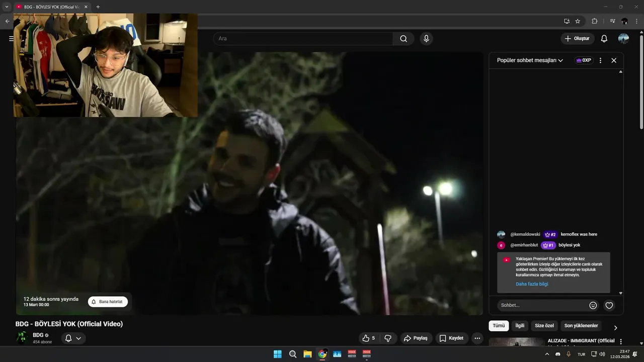644x362 pixels.
Task: Select the Size özel filter chip
Action: pyautogui.click(x=544, y=326)
